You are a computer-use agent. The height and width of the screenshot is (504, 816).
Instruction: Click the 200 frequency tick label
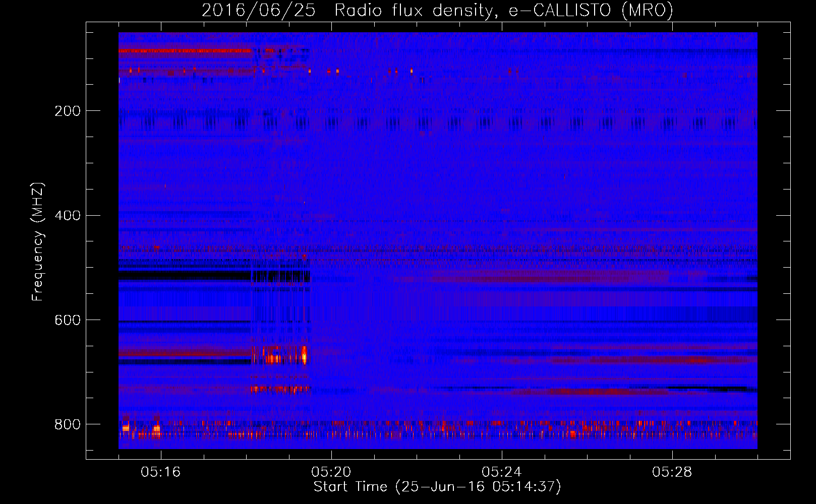click(68, 111)
